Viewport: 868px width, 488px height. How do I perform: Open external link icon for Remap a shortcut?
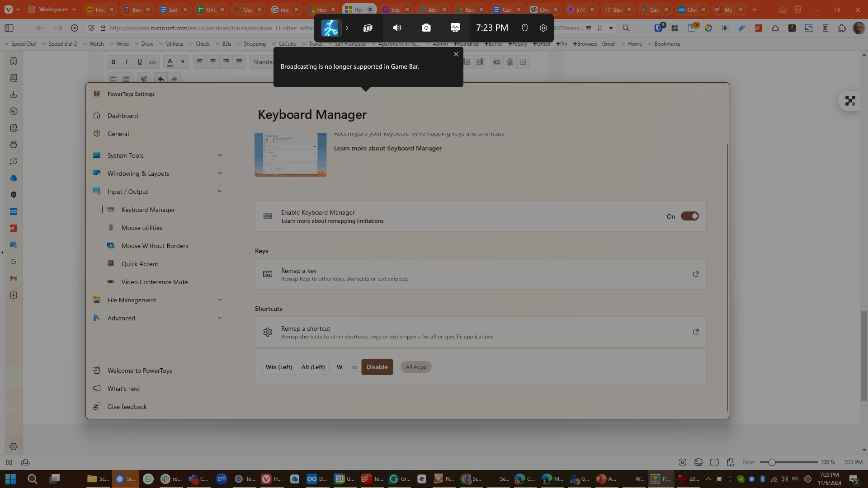click(696, 332)
